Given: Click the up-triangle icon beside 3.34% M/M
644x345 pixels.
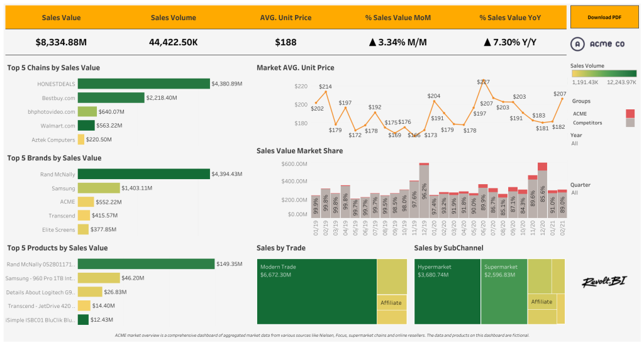Looking at the screenshot, I should pyautogui.click(x=372, y=42).
